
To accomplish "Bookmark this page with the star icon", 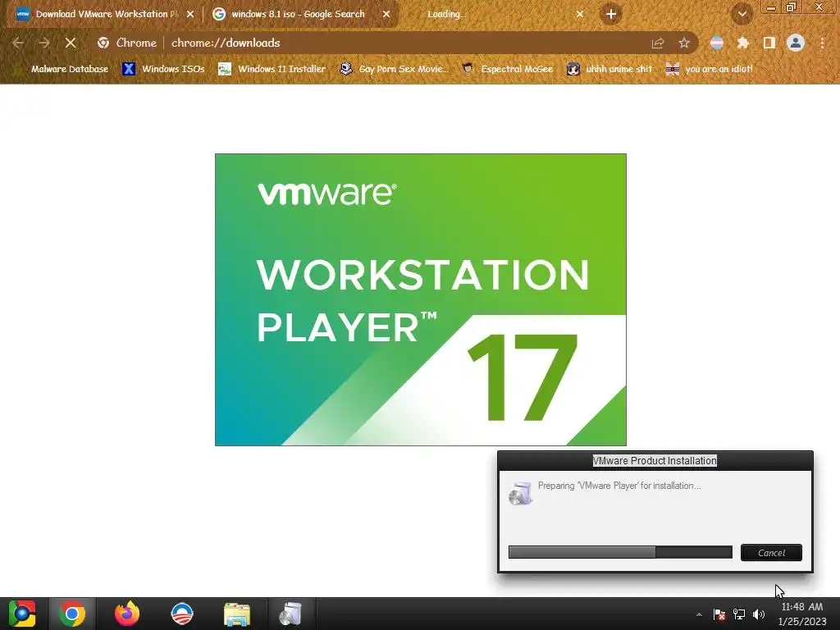I will [684, 43].
